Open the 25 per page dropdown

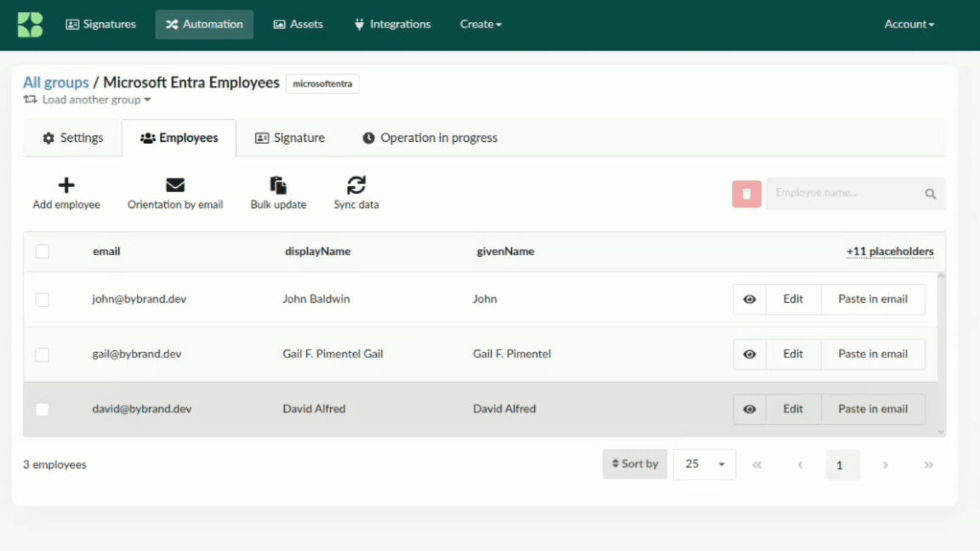(704, 464)
